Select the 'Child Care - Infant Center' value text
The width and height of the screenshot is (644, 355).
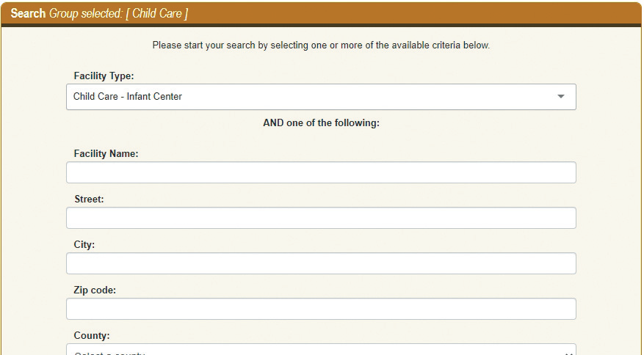128,97
